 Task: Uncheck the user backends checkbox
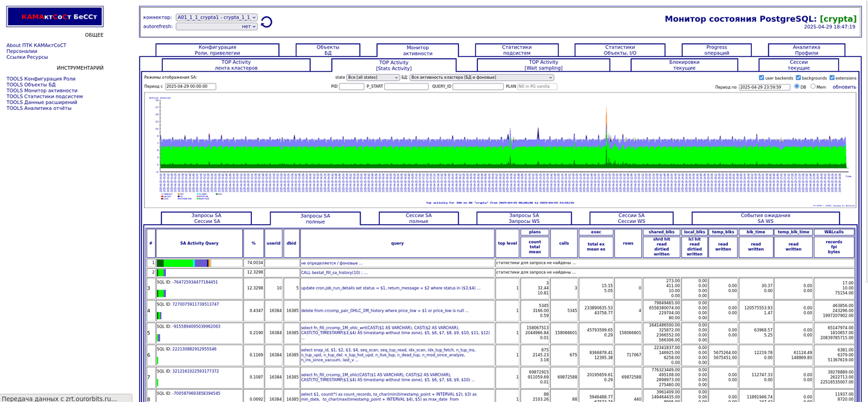[x=761, y=78]
